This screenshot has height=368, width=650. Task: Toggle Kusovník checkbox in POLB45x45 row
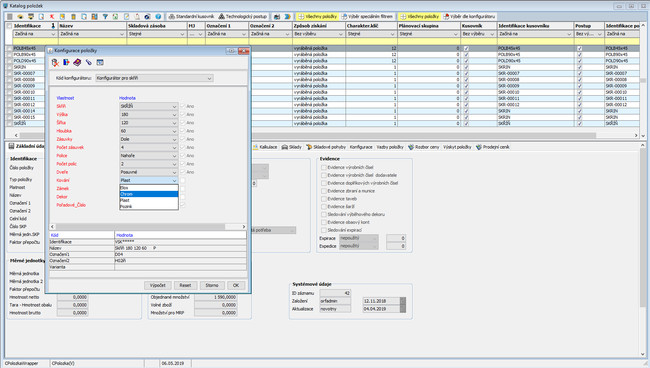click(466, 48)
